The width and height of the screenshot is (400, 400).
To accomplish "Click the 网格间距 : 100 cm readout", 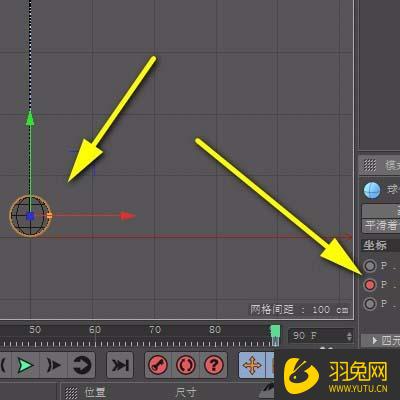I will point(299,310).
